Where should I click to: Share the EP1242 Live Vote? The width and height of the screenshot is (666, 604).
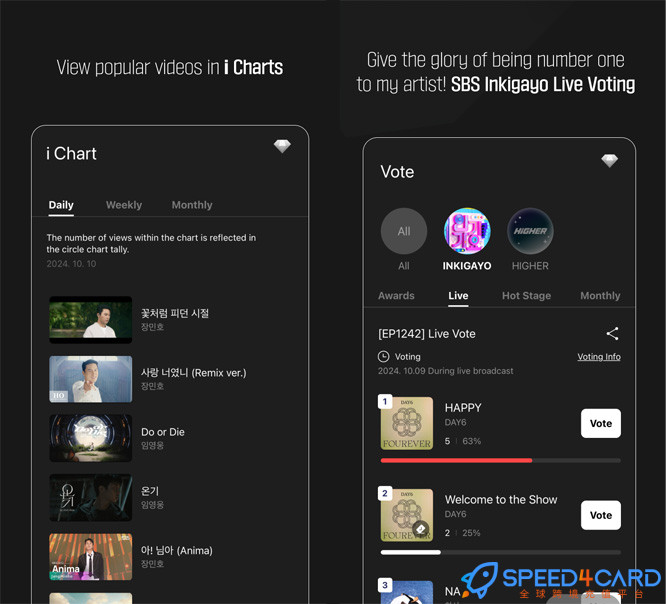(x=612, y=333)
